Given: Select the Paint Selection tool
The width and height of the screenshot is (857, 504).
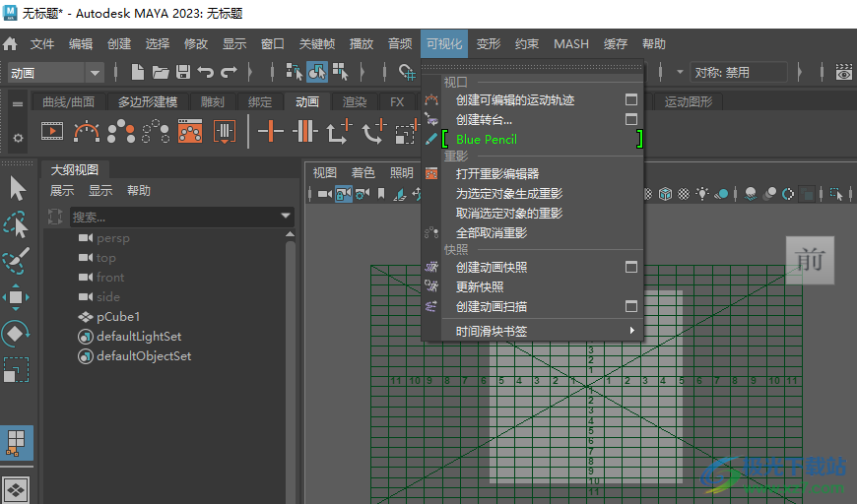Looking at the screenshot, I should (x=17, y=261).
